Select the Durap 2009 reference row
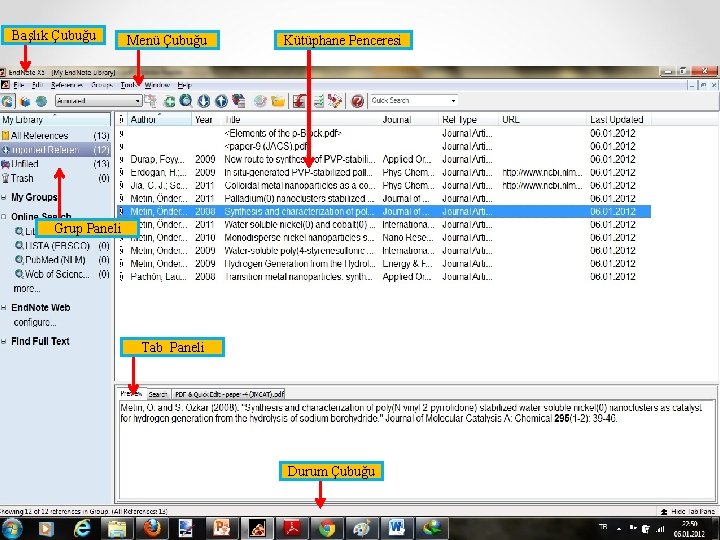 384,159
